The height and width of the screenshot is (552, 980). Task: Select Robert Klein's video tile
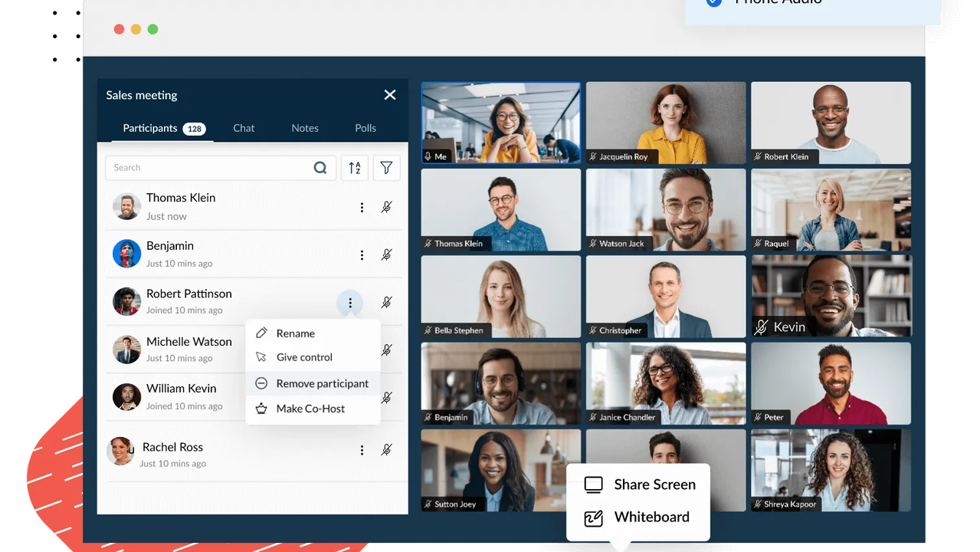(831, 123)
